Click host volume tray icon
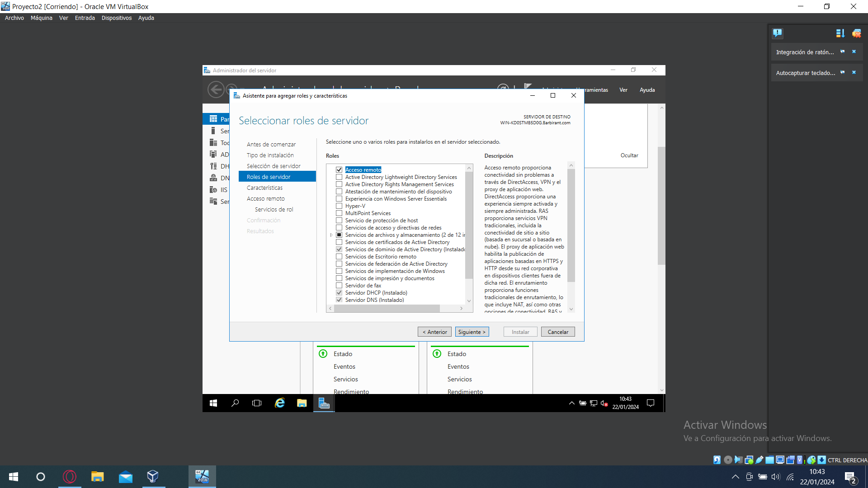 [x=776, y=477]
